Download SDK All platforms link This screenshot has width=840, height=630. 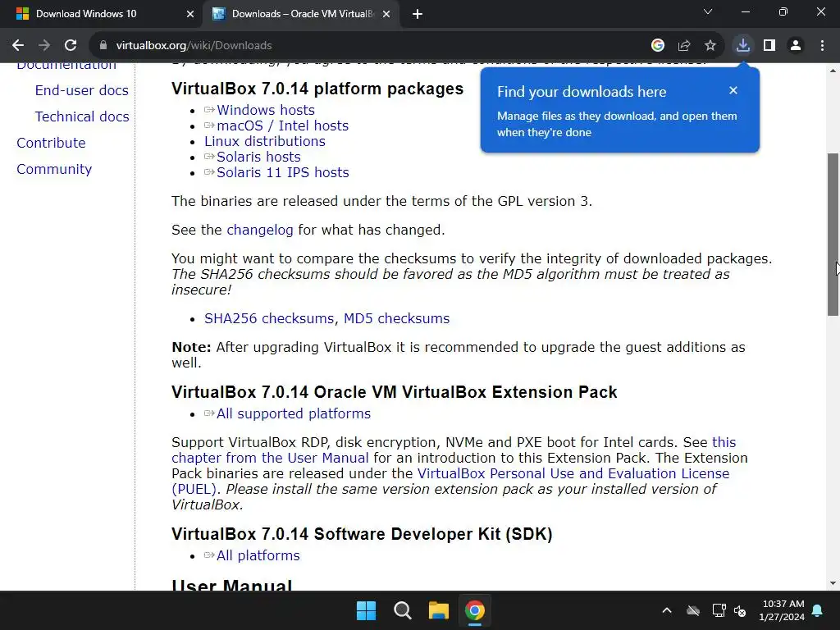tap(258, 555)
